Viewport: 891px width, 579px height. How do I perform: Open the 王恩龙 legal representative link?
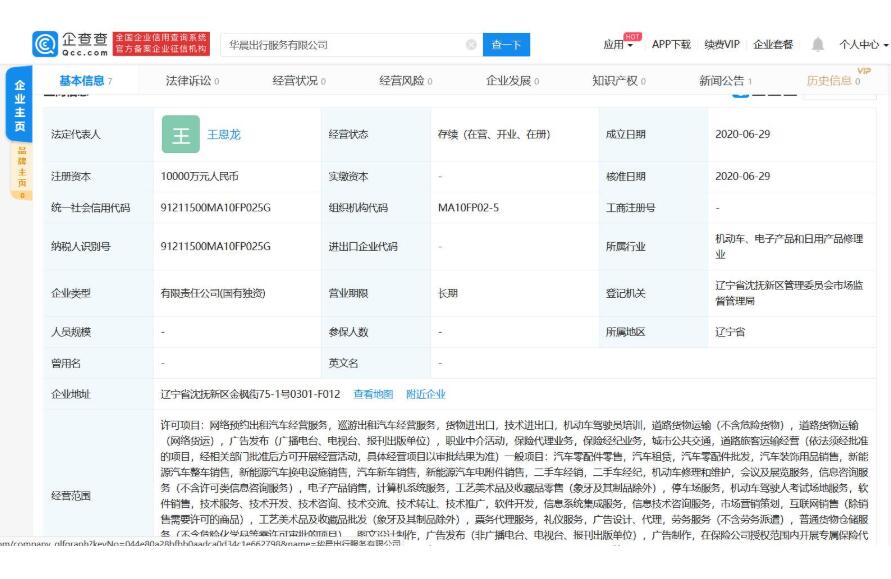(x=224, y=135)
